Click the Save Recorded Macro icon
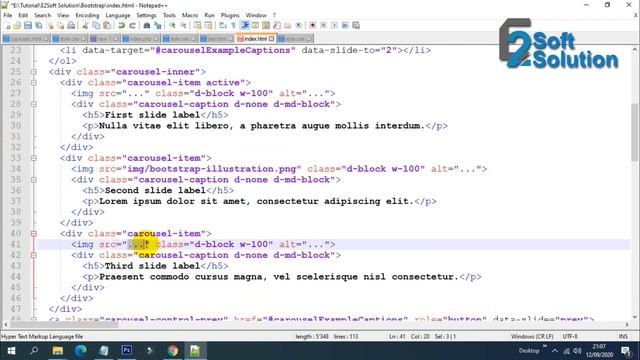The height and width of the screenshot is (360, 640). point(356,25)
